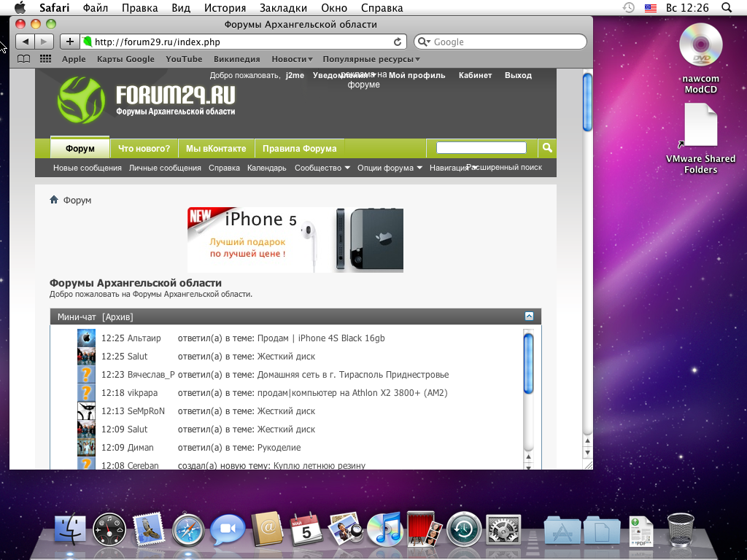This screenshot has width=747, height=560.
Task: Open the Мы вКонтакте tab
Action: tap(216, 148)
